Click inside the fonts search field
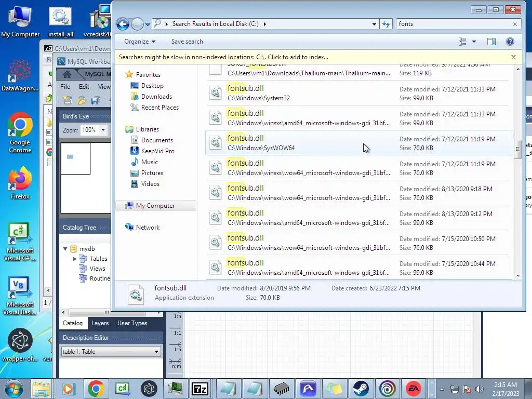This screenshot has height=399, width=532. (x=454, y=24)
